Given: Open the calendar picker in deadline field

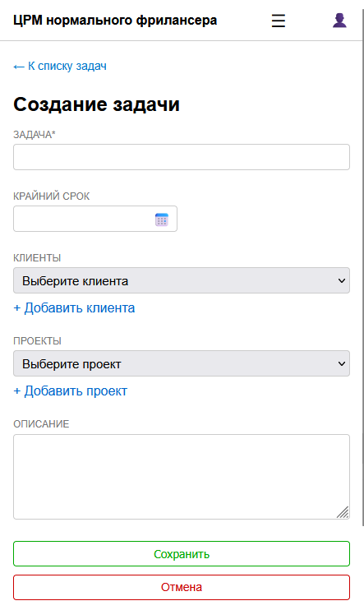Looking at the screenshot, I should pos(162,220).
